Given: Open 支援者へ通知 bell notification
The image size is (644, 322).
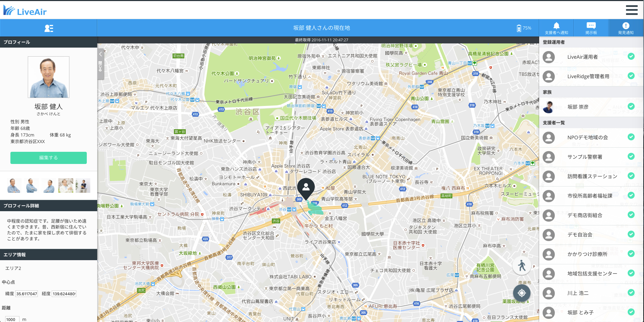Looking at the screenshot, I should click(x=556, y=28).
